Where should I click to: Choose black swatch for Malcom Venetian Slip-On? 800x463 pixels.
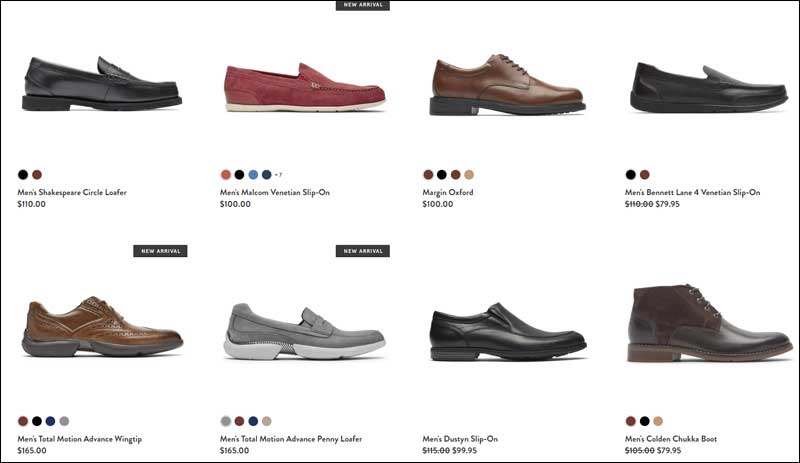(x=239, y=175)
